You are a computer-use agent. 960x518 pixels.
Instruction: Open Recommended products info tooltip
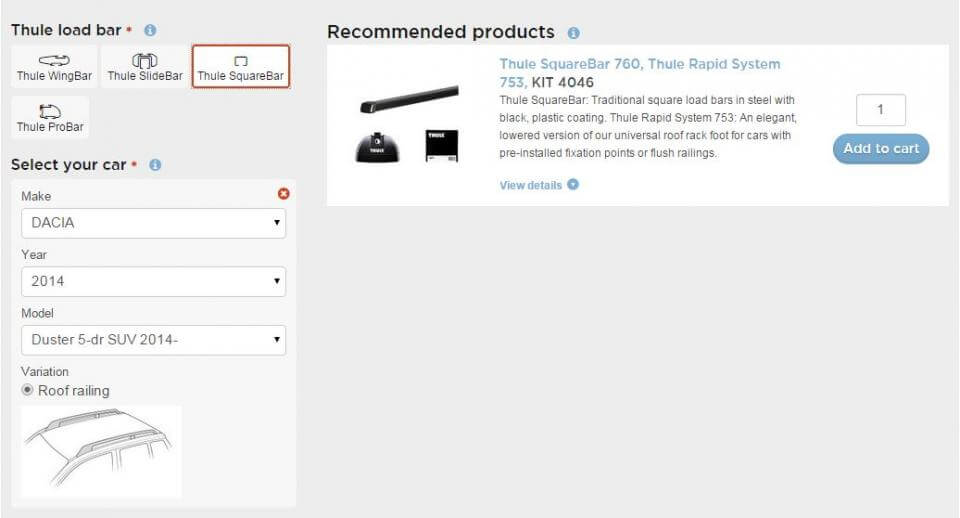tap(573, 33)
